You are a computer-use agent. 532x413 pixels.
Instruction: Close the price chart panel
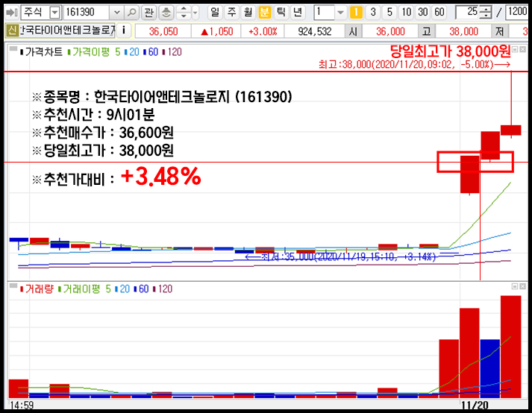pyautogui.click(x=523, y=49)
